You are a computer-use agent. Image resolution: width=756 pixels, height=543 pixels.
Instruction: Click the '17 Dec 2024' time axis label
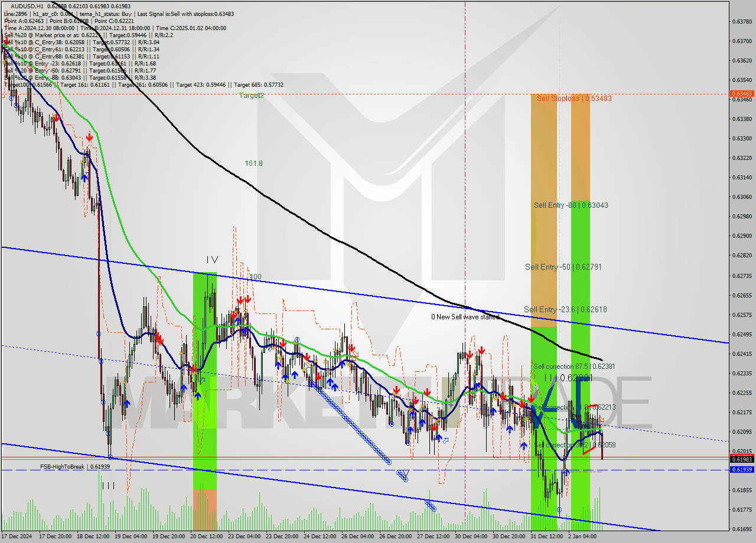[x=17, y=537]
